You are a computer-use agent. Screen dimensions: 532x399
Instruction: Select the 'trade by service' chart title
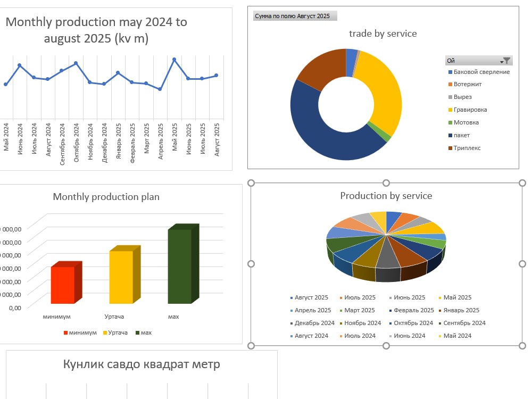pos(383,33)
